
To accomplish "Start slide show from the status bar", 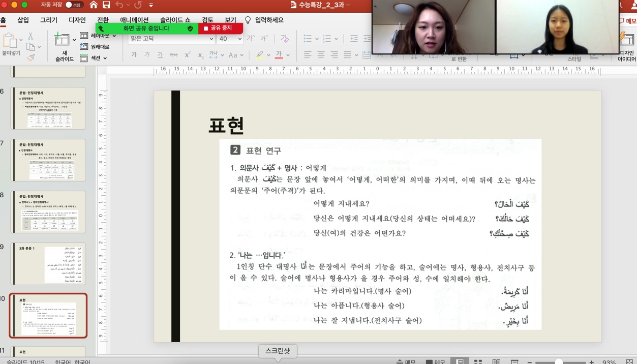I will (x=514, y=361).
